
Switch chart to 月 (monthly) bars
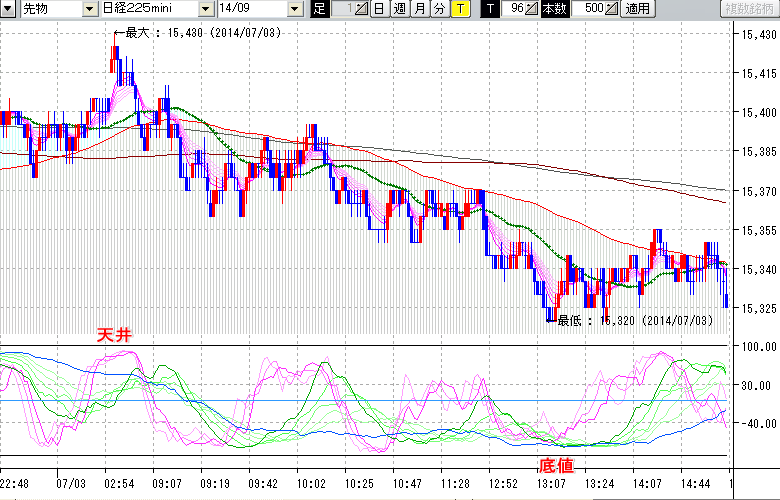pos(419,9)
